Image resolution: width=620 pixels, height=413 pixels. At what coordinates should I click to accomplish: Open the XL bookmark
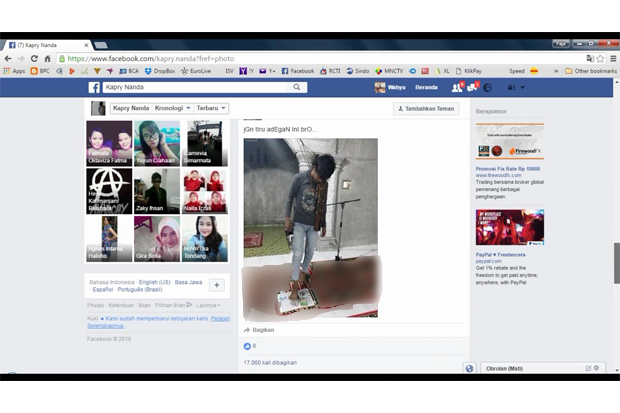tap(442, 71)
